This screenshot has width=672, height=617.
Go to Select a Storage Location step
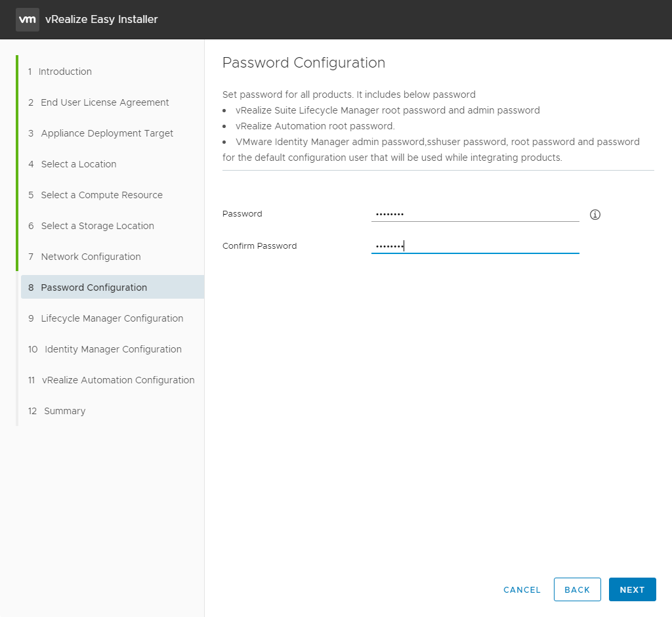pos(91,226)
